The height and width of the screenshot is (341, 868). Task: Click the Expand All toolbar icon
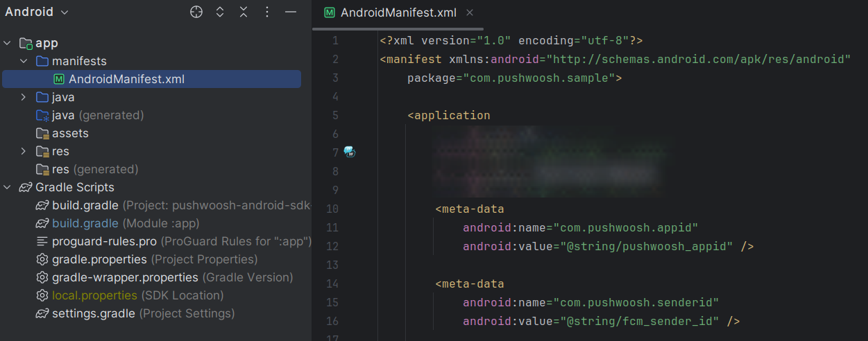point(220,12)
